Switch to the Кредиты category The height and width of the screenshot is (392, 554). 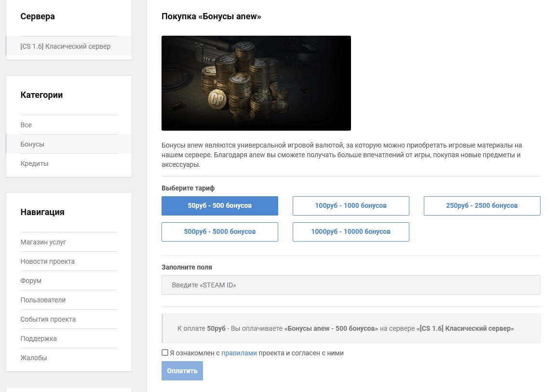pyautogui.click(x=34, y=163)
